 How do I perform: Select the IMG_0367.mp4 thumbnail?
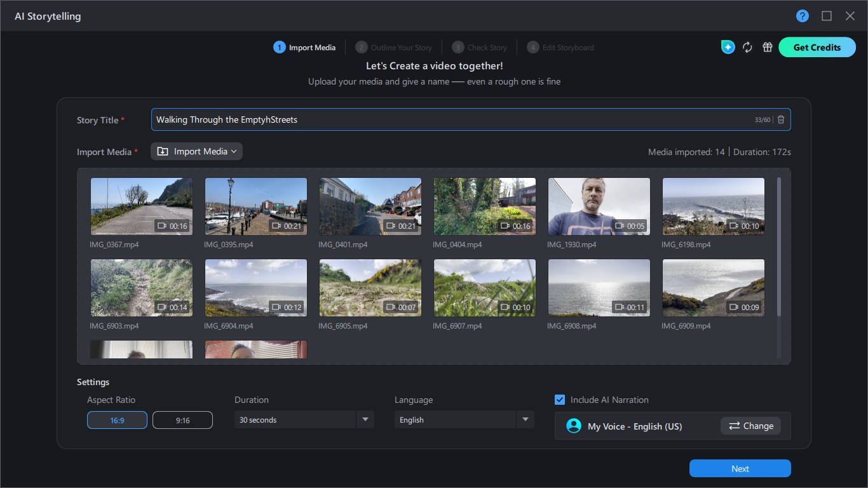[142, 207]
